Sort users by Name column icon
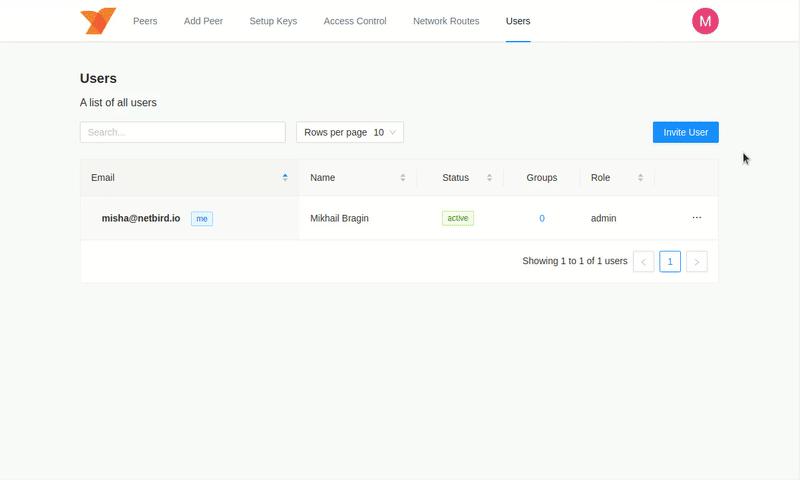Image resolution: width=800 pixels, height=480 pixels. tap(403, 178)
